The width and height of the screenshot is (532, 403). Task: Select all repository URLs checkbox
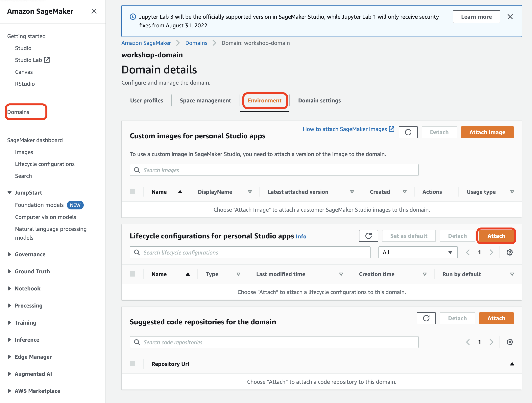132,363
